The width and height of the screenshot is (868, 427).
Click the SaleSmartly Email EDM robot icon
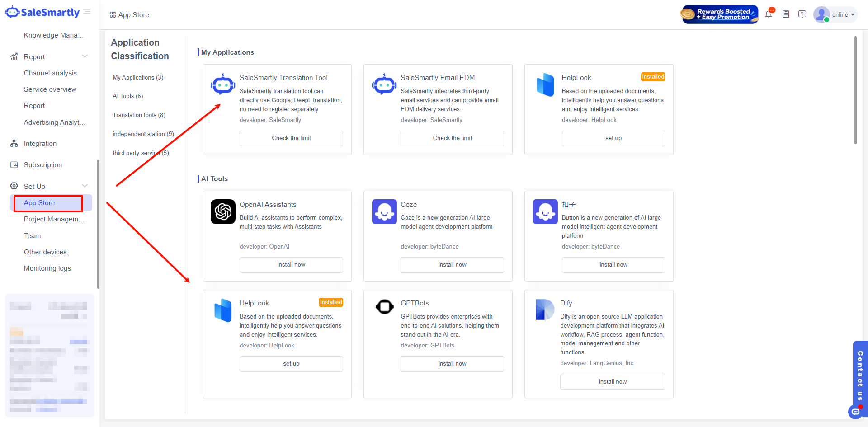coord(384,84)
